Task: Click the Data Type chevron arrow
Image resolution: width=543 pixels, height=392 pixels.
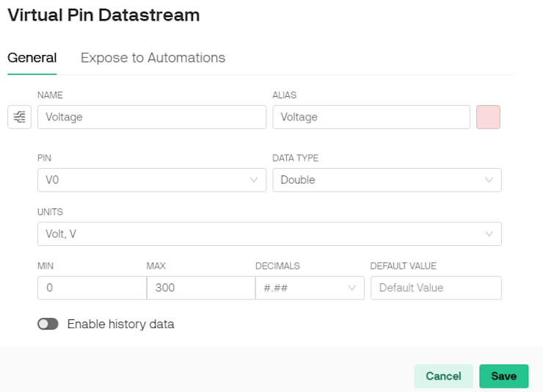Action: [489, 180]
